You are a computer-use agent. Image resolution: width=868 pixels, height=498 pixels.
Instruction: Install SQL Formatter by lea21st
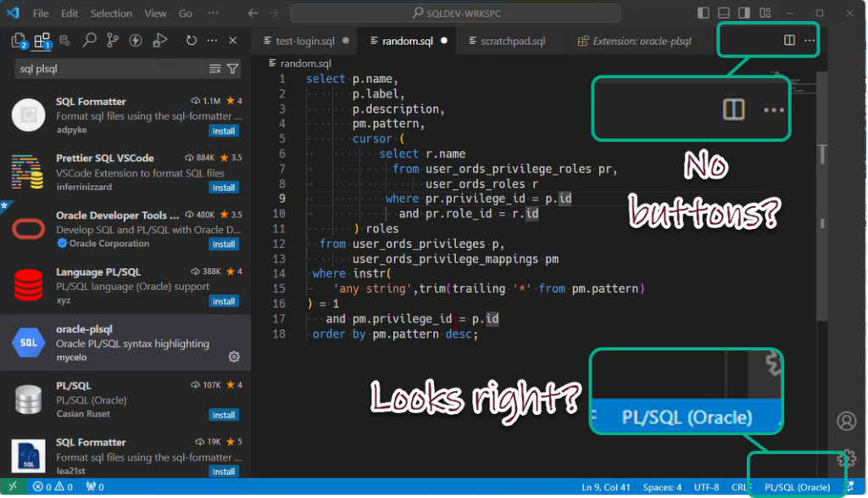point(224,472)
